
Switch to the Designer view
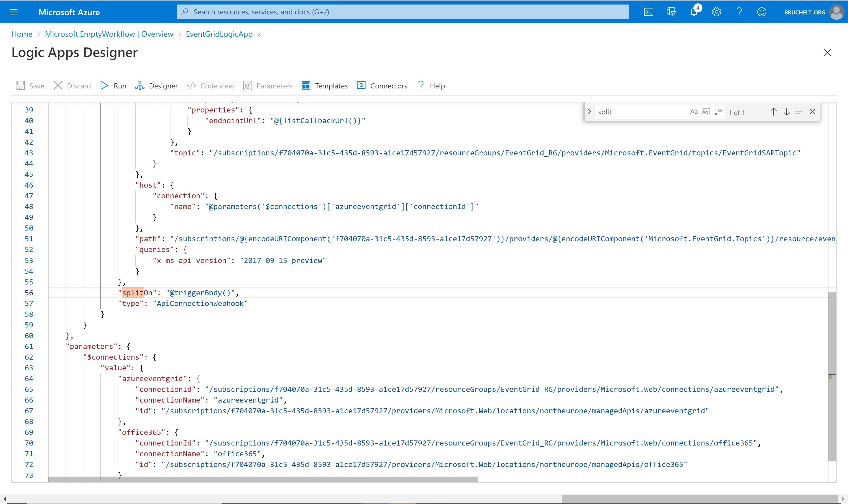pos(156,86)
